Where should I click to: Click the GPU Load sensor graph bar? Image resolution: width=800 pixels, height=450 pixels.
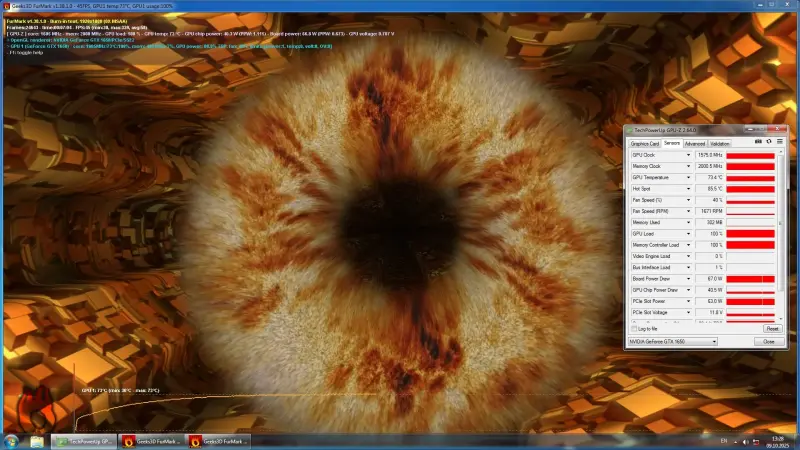click(750, 233)
